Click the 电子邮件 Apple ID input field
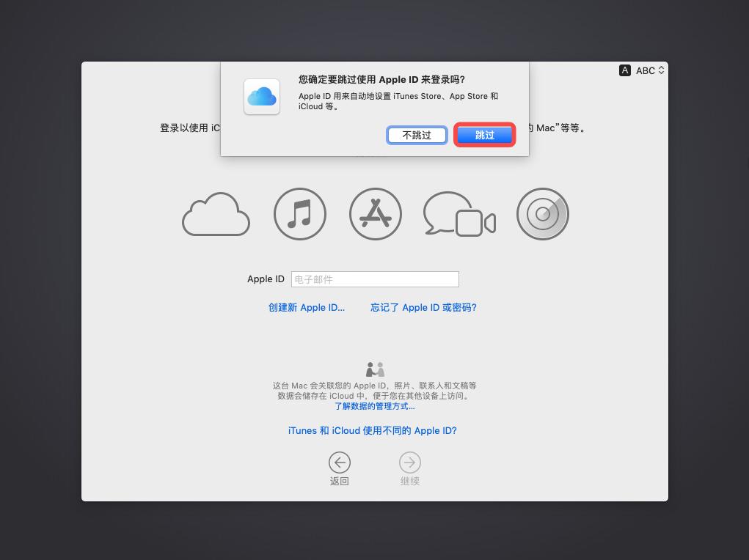749x560 pixels. 375,279
